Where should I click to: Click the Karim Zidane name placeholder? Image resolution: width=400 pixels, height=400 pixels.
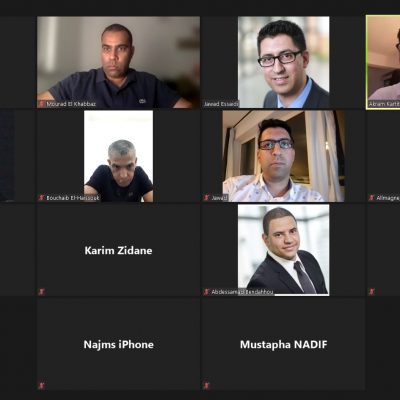click(x=118, y=250)
